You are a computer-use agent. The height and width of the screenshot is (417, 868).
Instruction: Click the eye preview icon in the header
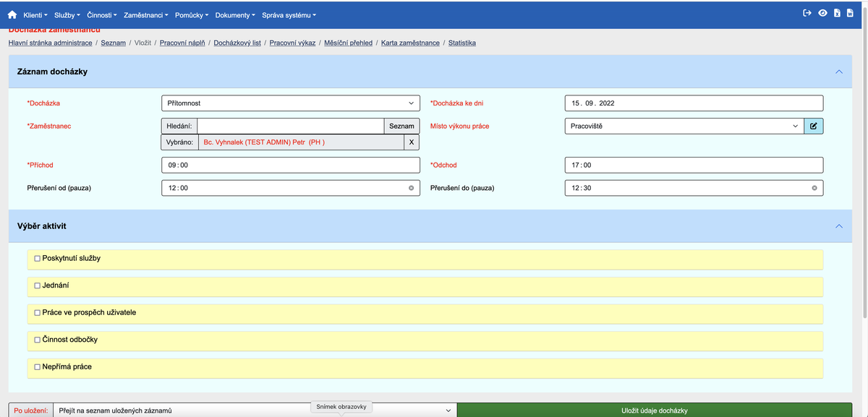click(x=822, y=12)
